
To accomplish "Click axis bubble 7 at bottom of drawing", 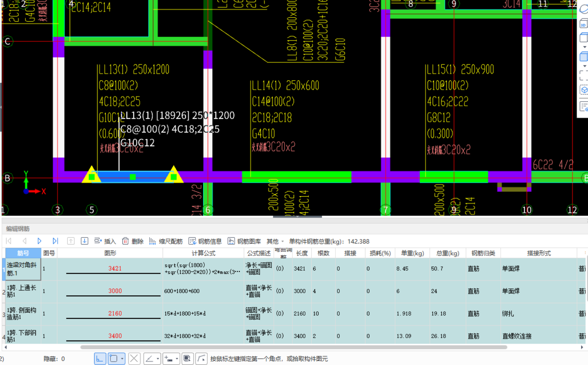I will point(386,210).
